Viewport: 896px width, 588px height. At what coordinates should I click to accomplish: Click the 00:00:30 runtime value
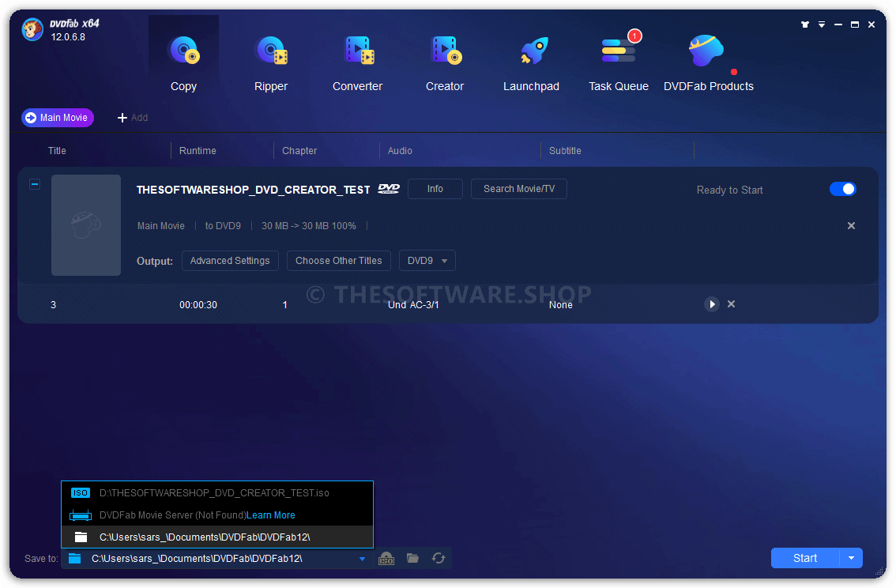(x=198, y=305)
